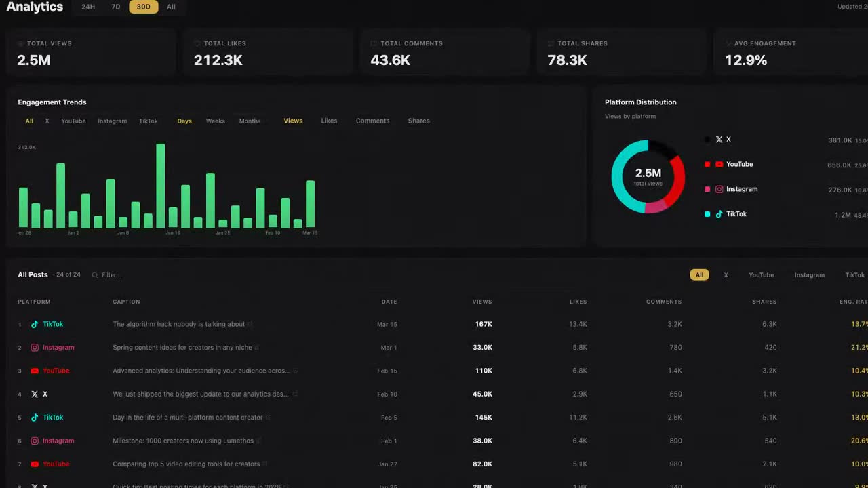Filter All Posts by YouTube
Image resolution: width=868 pixels, height=488 pixels.
pos(762,275)
